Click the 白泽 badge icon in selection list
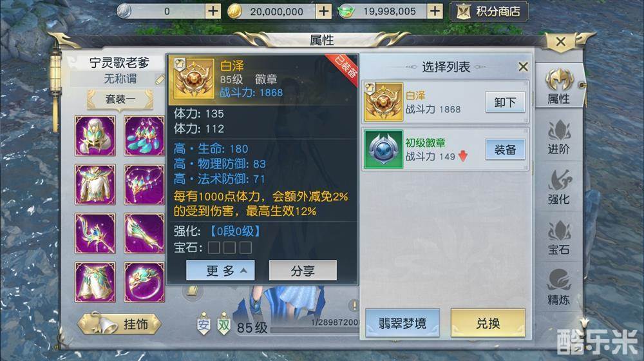Image resolution: width=644 pixels, height=361 pixels. [x=384, y=102]
